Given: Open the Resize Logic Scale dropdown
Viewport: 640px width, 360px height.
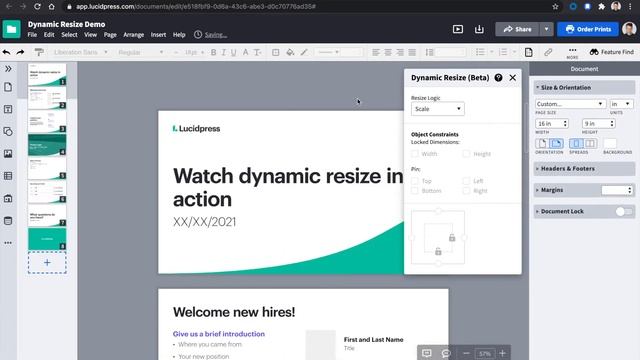Looking at the screenshot, I should 438,109.
